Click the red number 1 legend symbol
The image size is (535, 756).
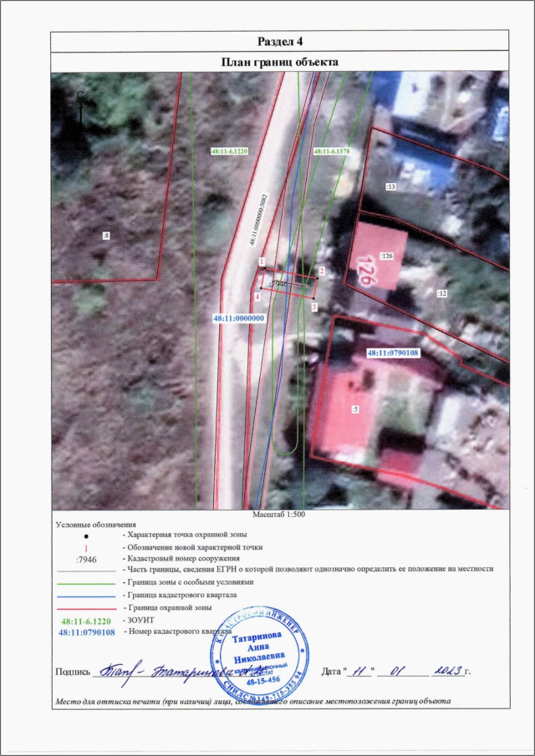click(86, 545)
